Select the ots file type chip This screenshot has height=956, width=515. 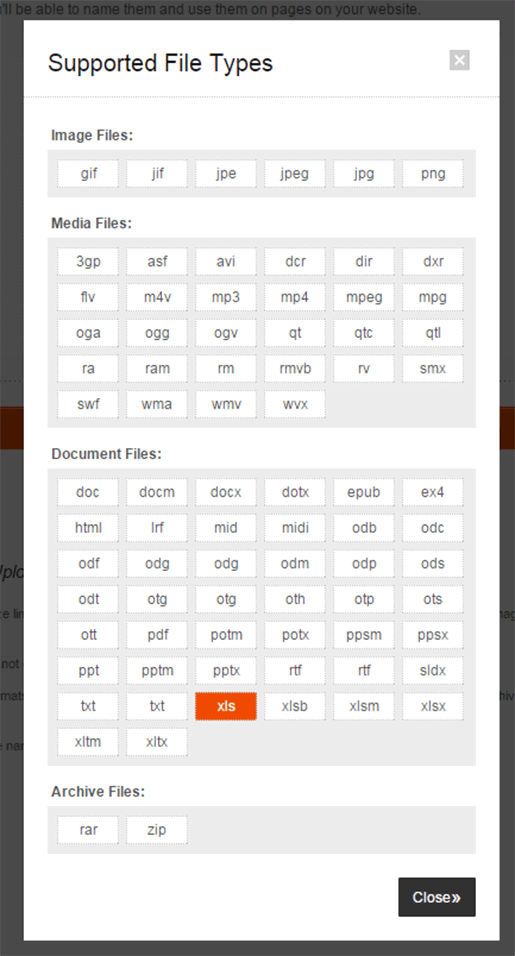pyautogui.click(x=433, y=599)
